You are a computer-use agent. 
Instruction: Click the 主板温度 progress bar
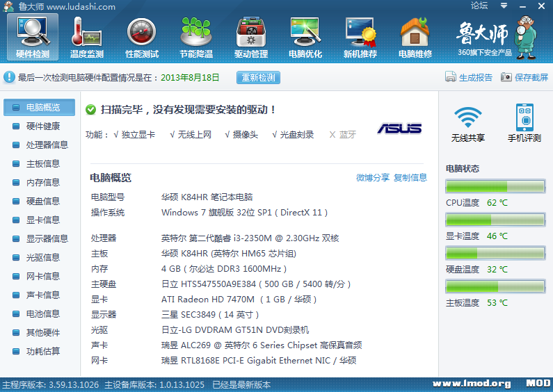pyautogui.click(x=495, y=286)
